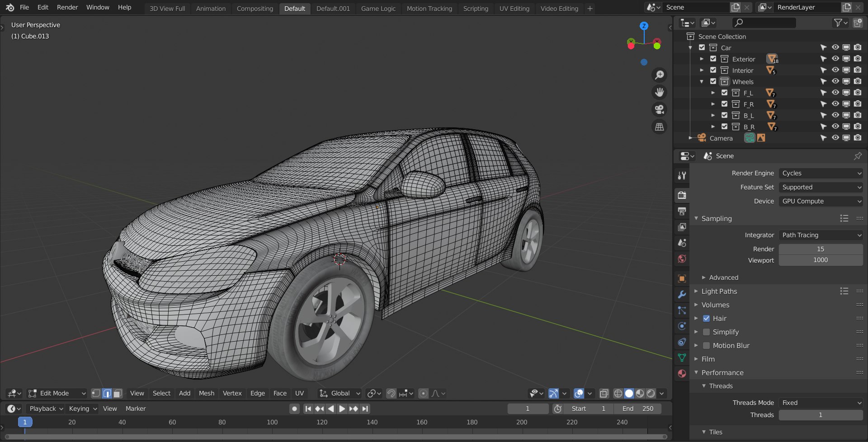Click the Keying popover button

tap(82, 409)
